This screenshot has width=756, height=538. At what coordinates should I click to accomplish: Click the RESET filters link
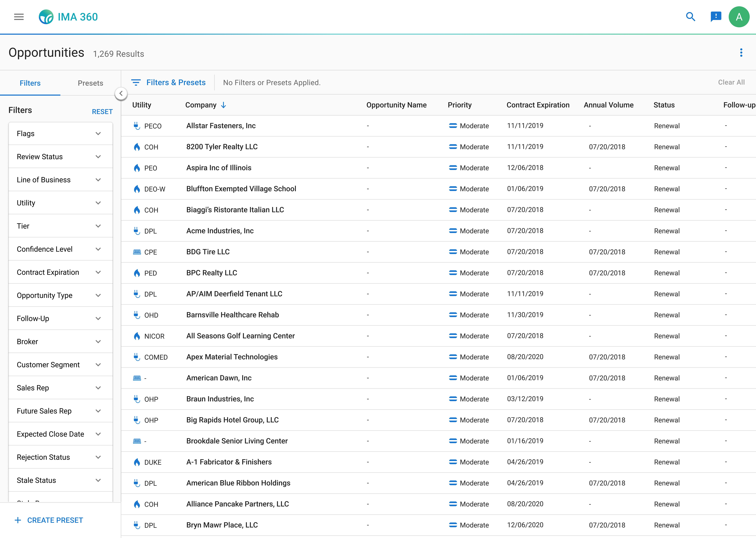(102, 112)
